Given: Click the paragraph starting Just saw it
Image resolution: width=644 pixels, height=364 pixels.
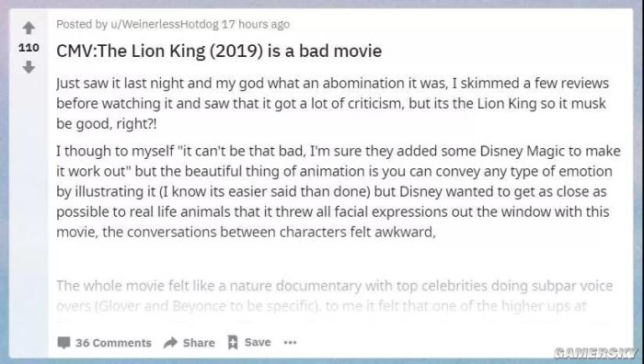Looking at the screenshot, I should coord(333,104).
